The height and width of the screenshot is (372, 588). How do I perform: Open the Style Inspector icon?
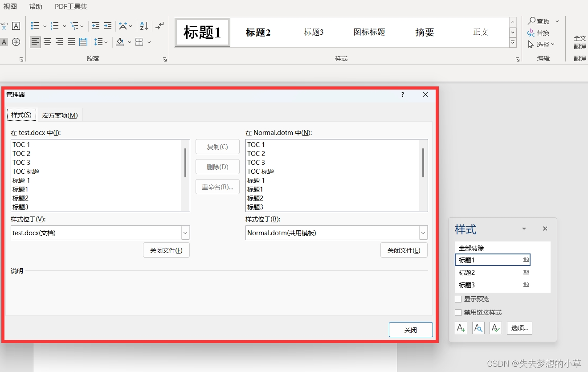[478, 328]
